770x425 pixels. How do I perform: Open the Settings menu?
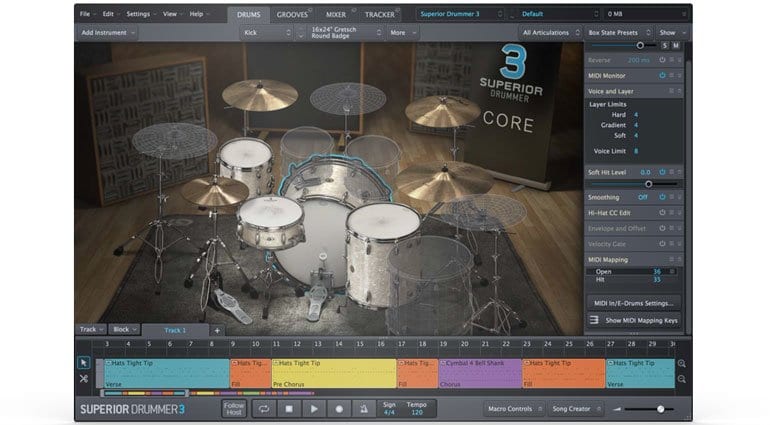(140, 14)
